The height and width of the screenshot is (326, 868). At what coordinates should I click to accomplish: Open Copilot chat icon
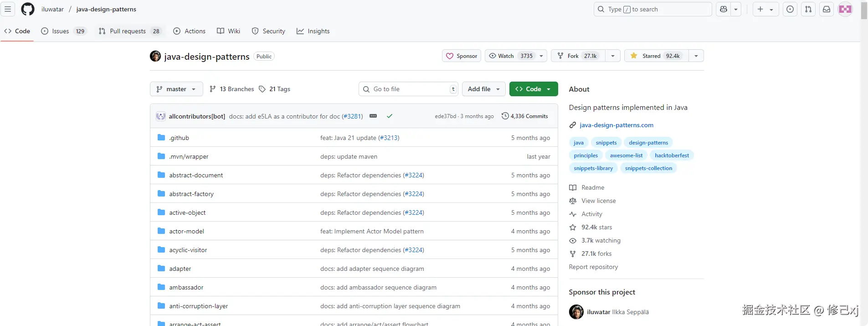[724, 9]
